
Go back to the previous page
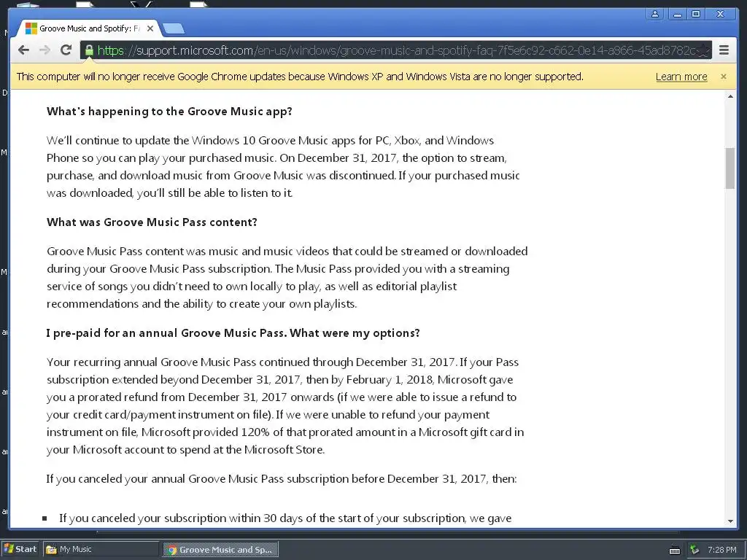pyautogui.click(x=23, y=50)
